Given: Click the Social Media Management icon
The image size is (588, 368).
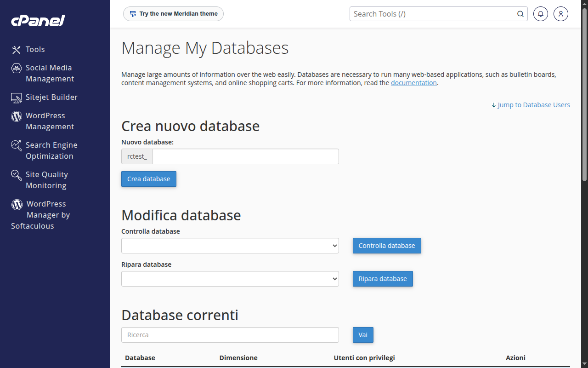Looking at the screenshot, I should 17,68.
